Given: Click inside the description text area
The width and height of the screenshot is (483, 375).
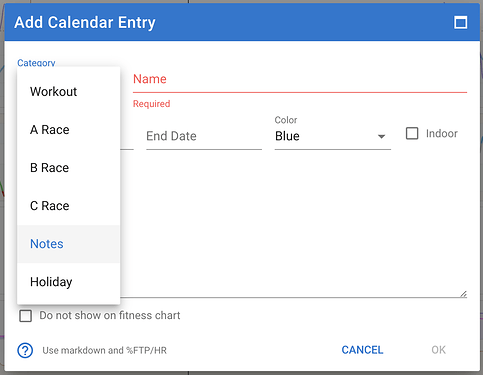Looking at the screenshot, I should (293, 227).
